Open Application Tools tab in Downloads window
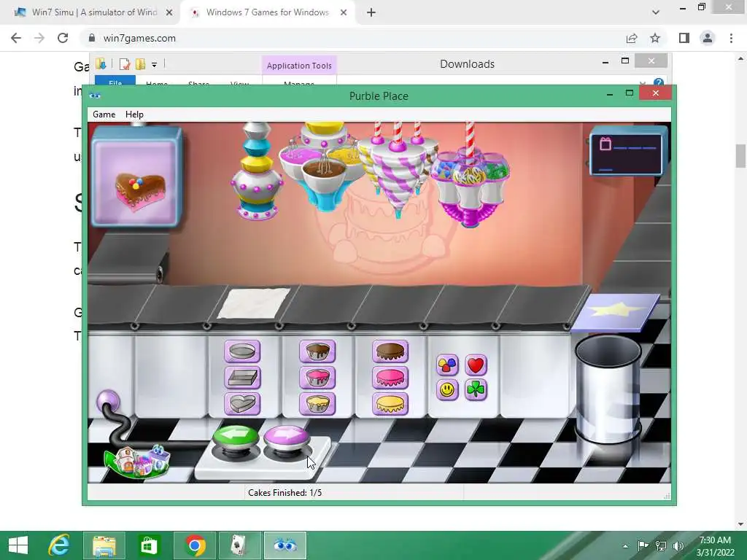The height and width of the screenshot is (560, 747). coord(299,66)
